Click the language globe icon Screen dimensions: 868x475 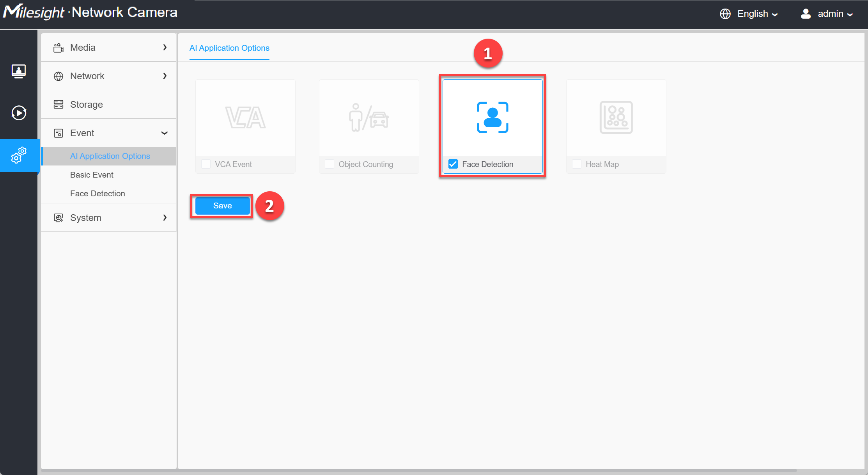(725, 14)
